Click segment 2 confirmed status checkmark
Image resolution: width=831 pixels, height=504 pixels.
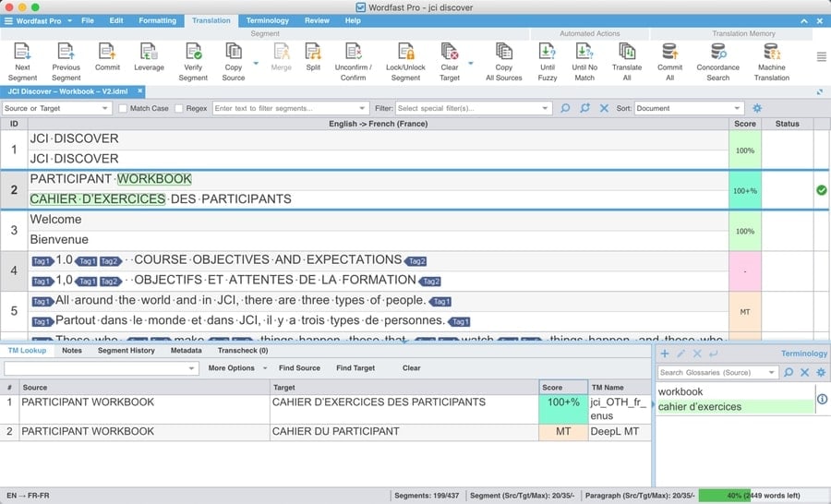click(x=821, y=190)
